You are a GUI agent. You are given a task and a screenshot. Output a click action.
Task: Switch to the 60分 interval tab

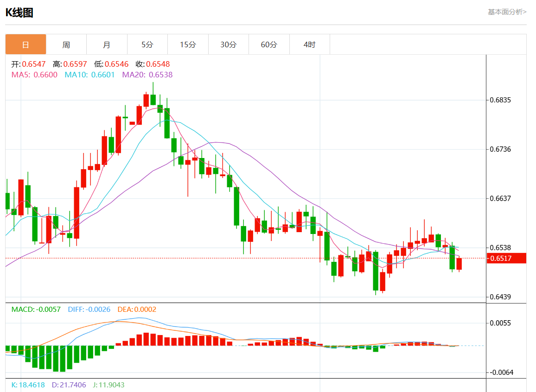pos(269,44)
